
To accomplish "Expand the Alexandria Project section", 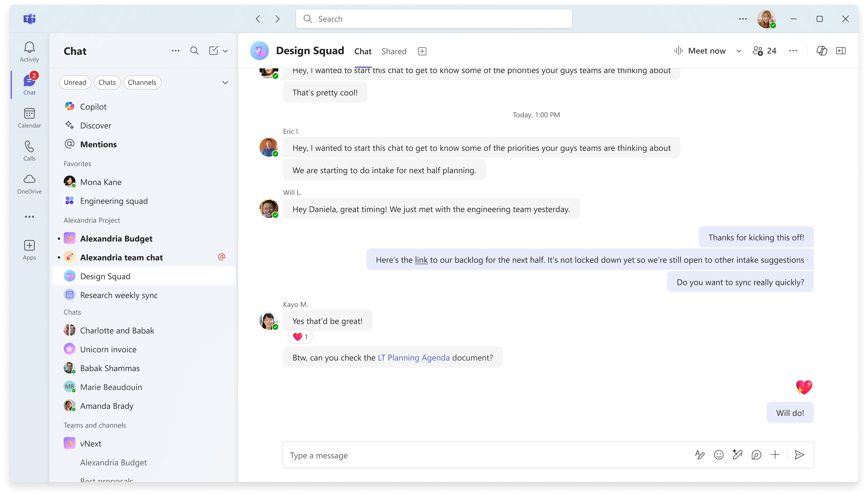I will pos(92,220).
